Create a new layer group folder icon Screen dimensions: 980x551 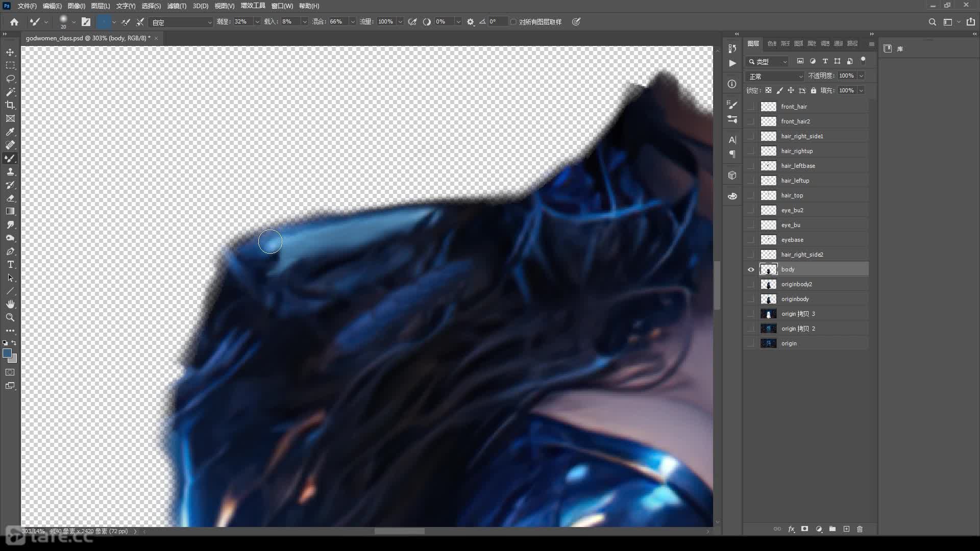click(832, 529)
